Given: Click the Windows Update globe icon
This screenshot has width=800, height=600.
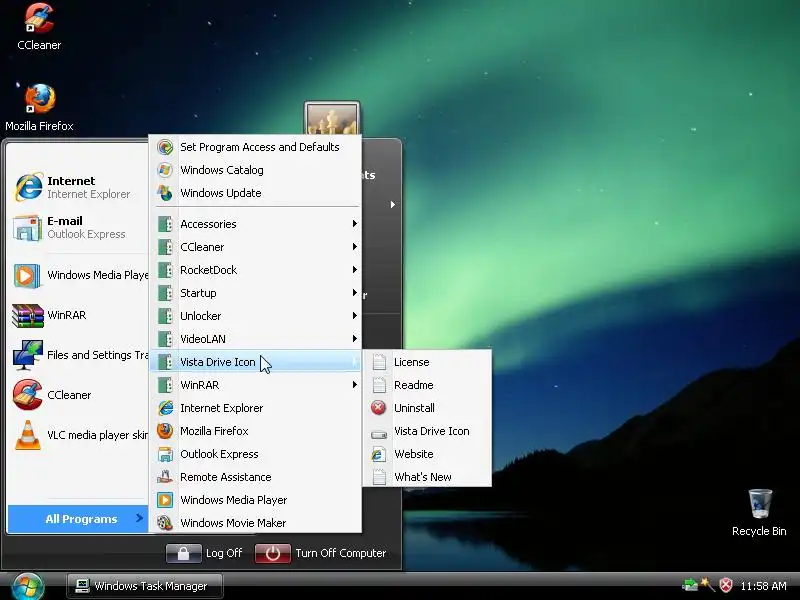Looking at the screenshot, I should pyautogui.click(x=165, y=193).
